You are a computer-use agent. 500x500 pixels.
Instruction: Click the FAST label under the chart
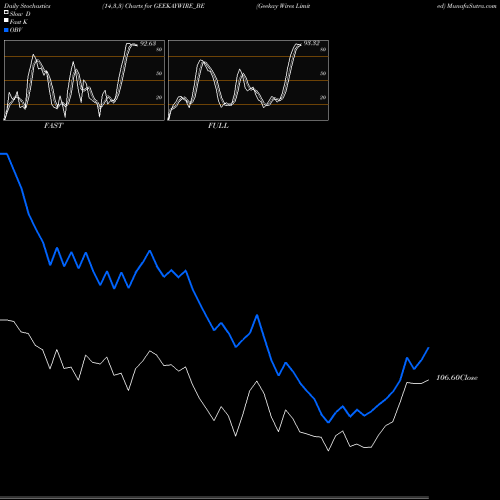(x=53, y=126)
